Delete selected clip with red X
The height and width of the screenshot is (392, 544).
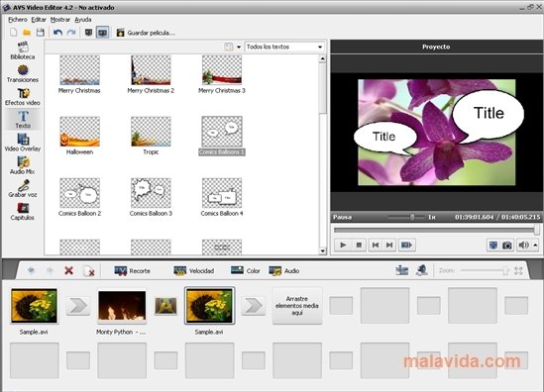pyautogui.click(x=68, y=270)
